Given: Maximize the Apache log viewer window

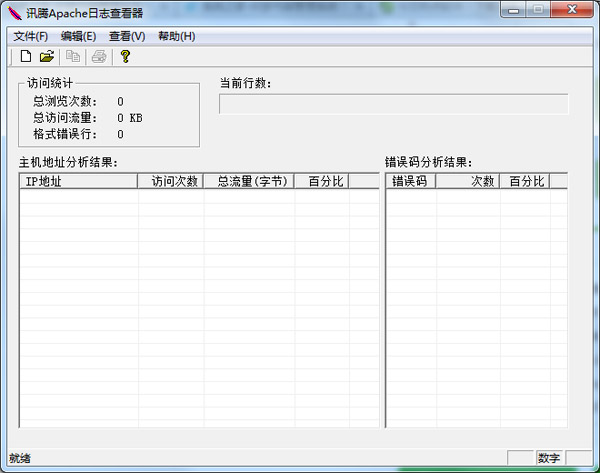Looking at the screenshot, I should (538, 10).
